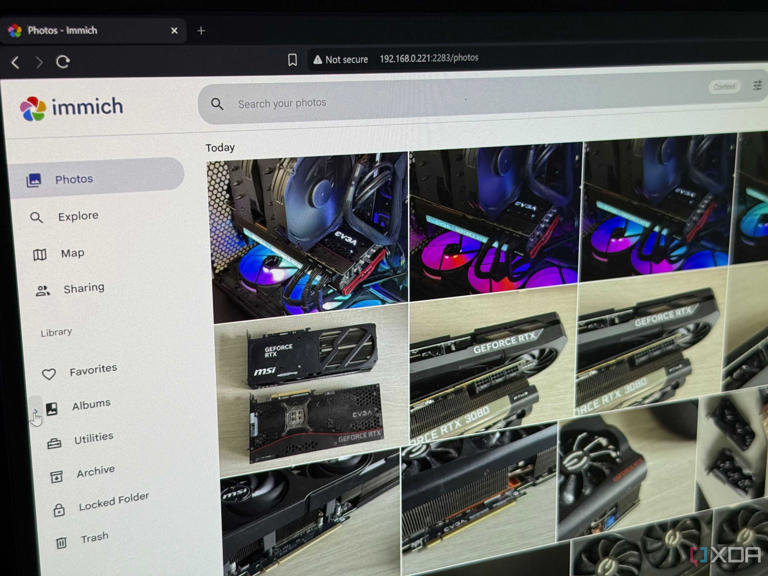Screen dimensions: 768x576
Task: Open the Sharing page
Action: click(84, 288)
